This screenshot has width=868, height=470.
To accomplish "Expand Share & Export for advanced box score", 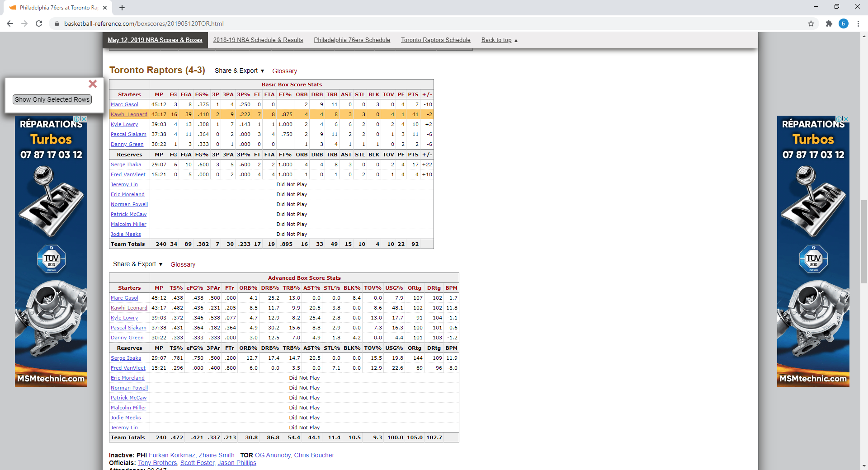I will 137,264.
